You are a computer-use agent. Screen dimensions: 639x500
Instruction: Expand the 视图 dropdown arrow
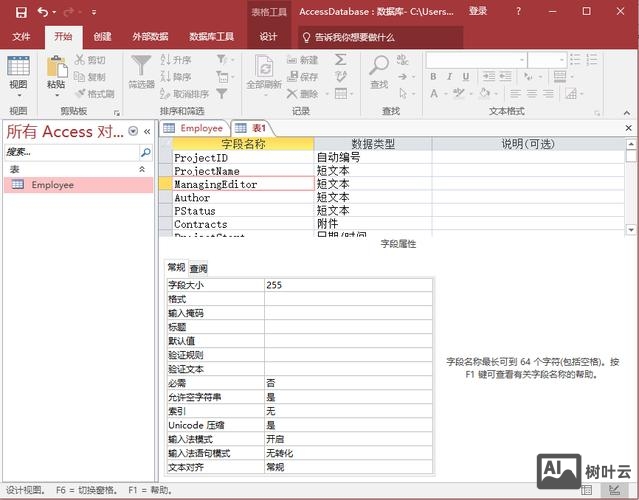click(19, 95)
